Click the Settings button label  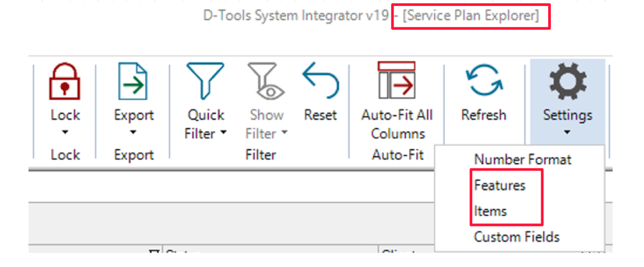tap(568, 115)
